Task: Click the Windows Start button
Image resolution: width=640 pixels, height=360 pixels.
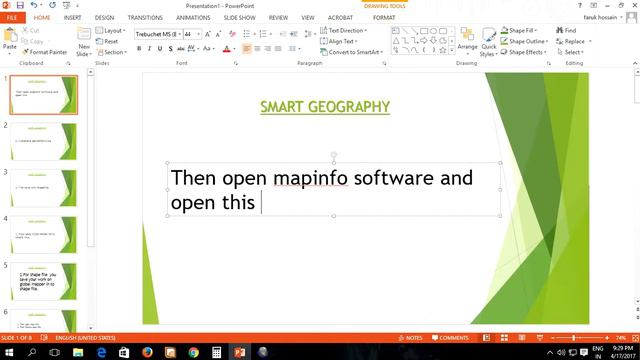Action: 9,352
